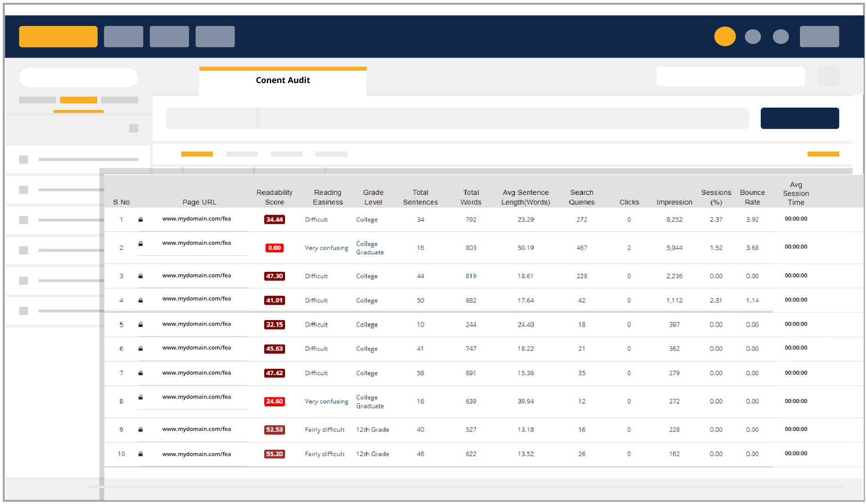The width and height of the screenshot is (866, 504).
Task: Click the lock icon in row 5
Action: click(x=140, y=325)
